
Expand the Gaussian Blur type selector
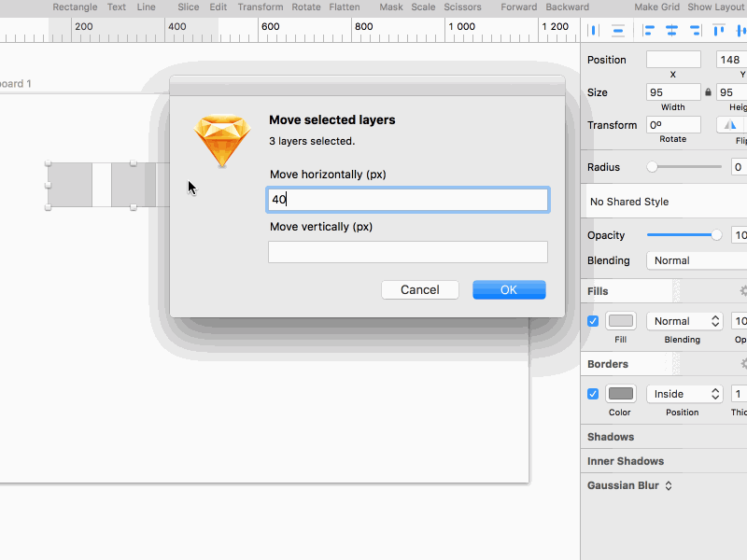[669, 485]
